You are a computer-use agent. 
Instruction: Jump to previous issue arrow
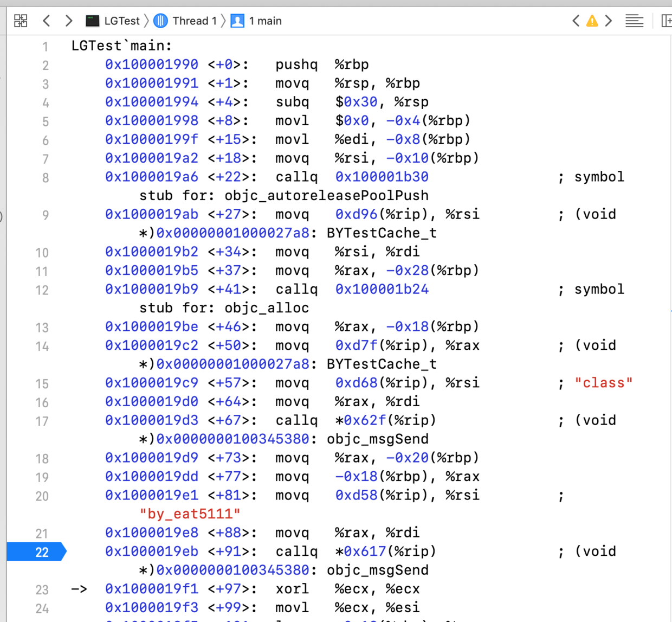pyautogui.click(x=576, y=21)
